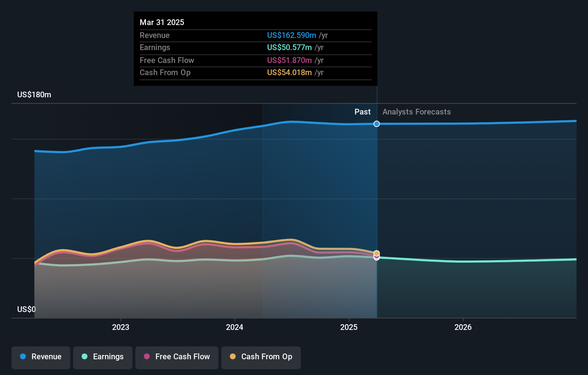This screenshot has width=588, height=375.
Task: Toggle the Cash From Op legend button
Action: coord(261,357)
